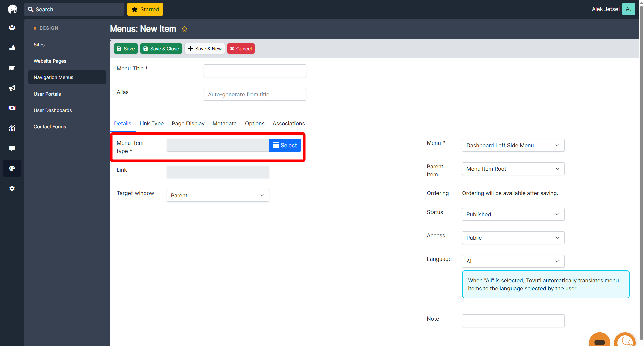Open the graduation cap Learning icon
Image resolution: width=644 pixels, height=346 pixels.
coord(12,68)
